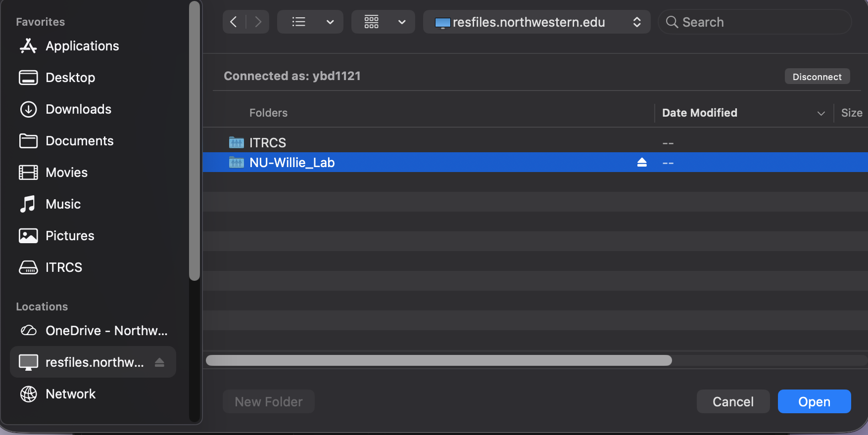Click the horizontal scrollbar in file list

point(438,360)
